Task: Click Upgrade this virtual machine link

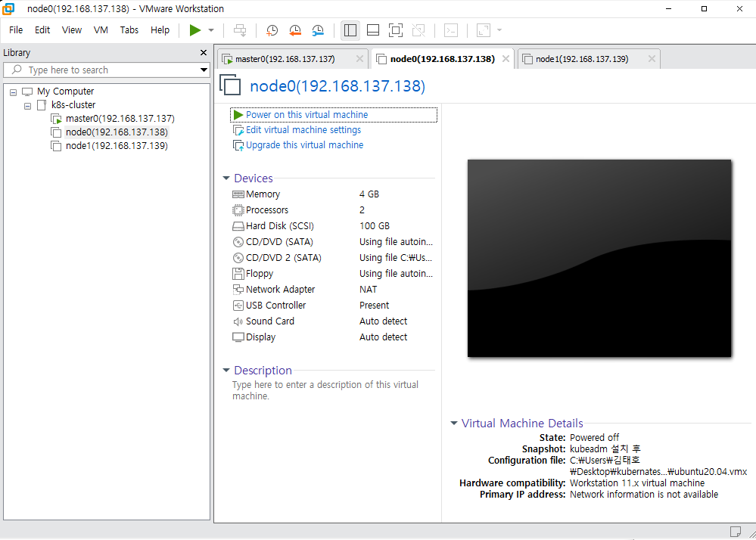Action: (x=305, y=145)
